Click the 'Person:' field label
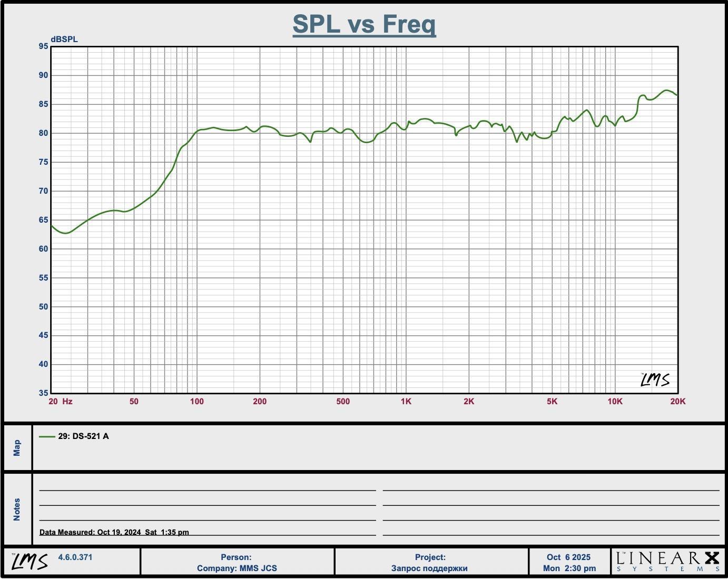 236,557
